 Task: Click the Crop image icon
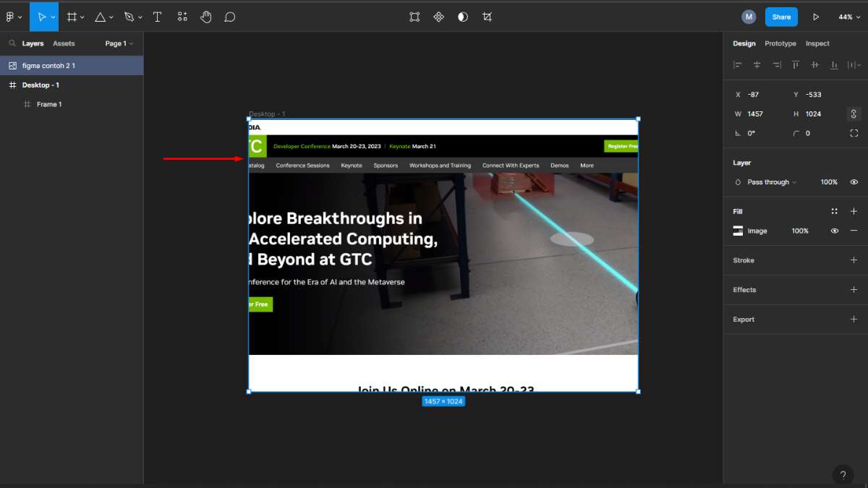[487, 17]
